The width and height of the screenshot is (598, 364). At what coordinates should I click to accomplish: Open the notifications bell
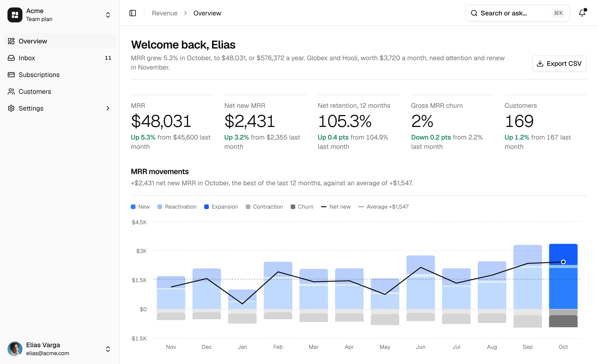[582, 13]
